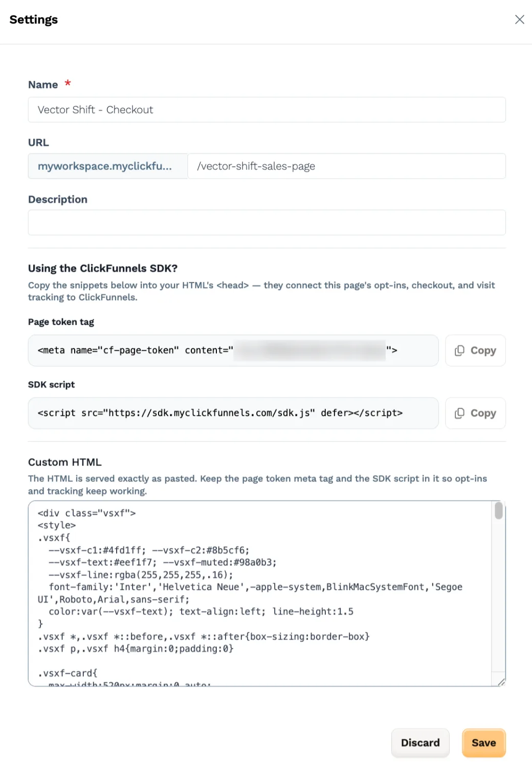
Task: Click the URL path field /vector-shift-sales-page
Action: click(x=346, y=166)
